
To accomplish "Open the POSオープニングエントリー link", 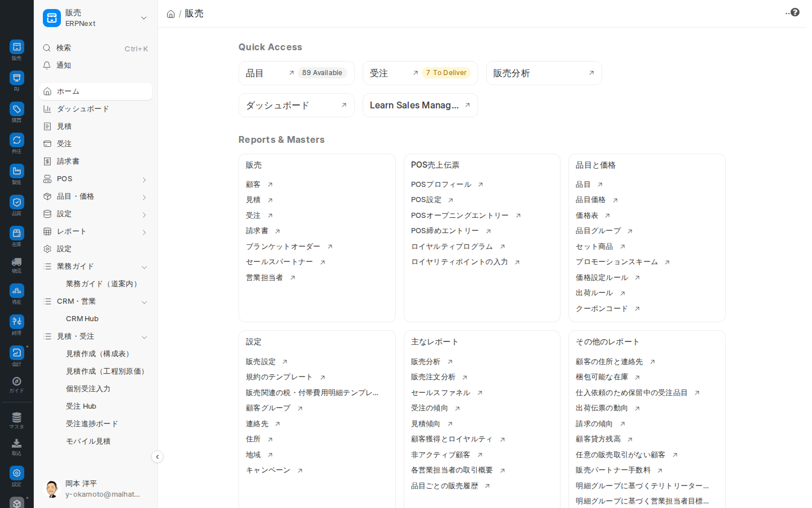I will (460, 216).
